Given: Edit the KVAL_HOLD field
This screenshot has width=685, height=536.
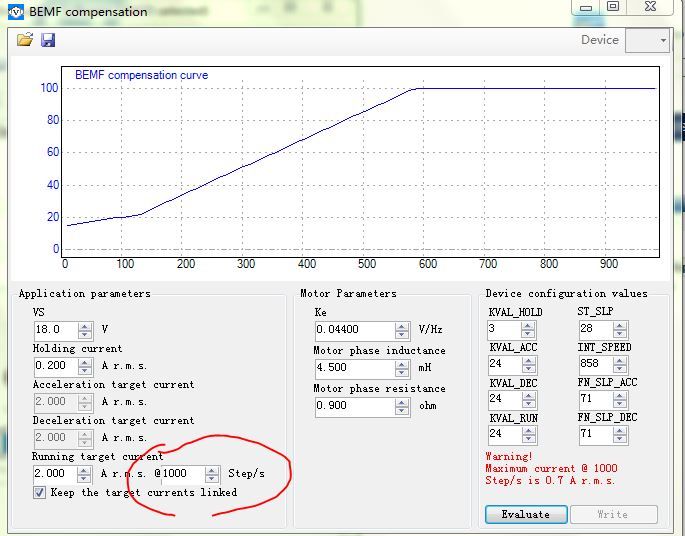Looking at the screenshot, I should click(x=504, y=329).
